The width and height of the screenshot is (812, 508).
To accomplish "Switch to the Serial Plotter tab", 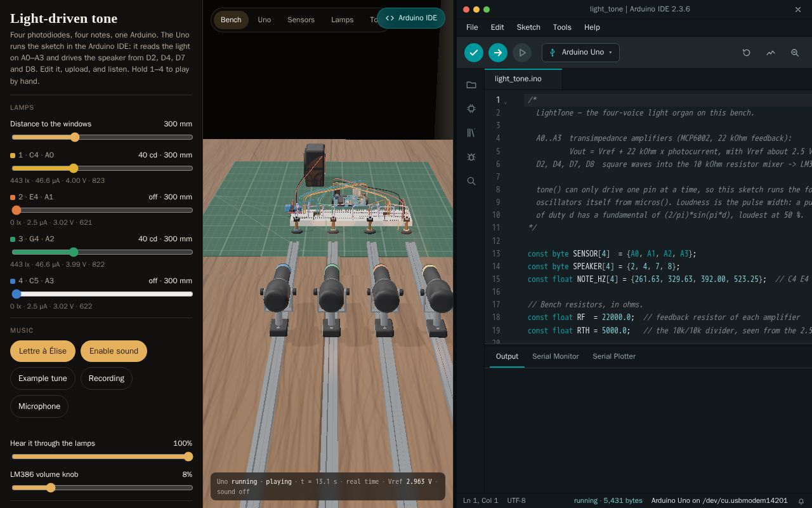I will pos(614,356).
